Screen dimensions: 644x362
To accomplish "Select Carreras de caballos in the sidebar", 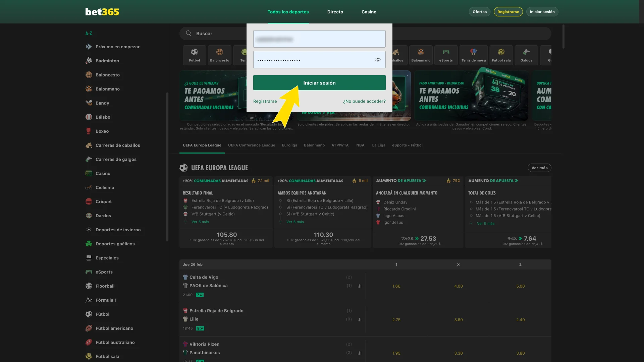I will tap(118, 145).
